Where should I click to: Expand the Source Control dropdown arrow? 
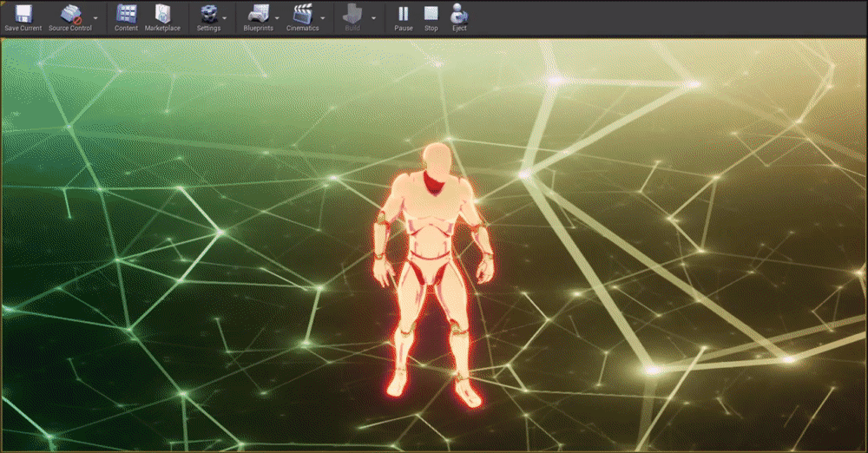[95, 17]
